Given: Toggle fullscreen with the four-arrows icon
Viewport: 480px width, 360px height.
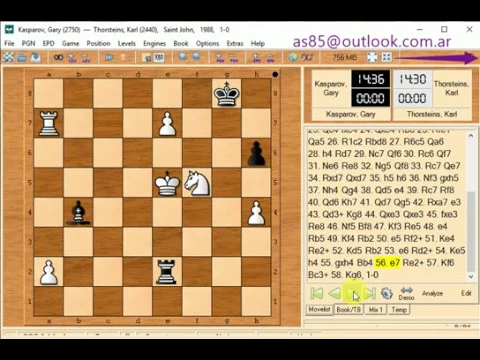Looking at the screenshot, I should [x=372, y=58].
